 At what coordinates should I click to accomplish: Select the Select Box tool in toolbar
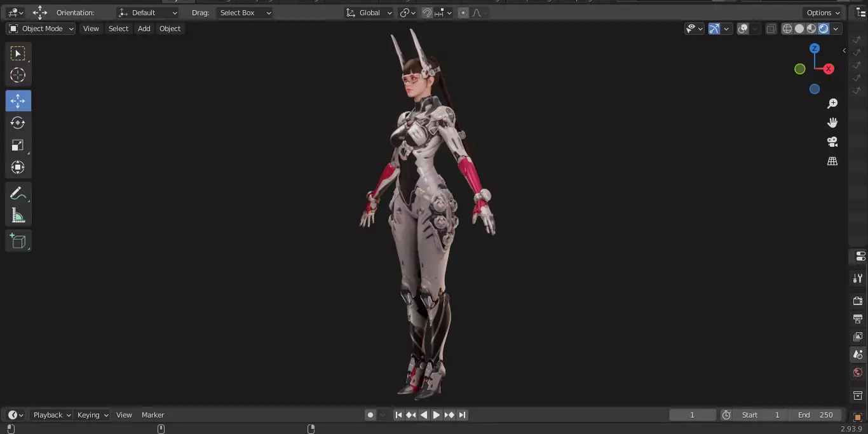click(18, 53)
